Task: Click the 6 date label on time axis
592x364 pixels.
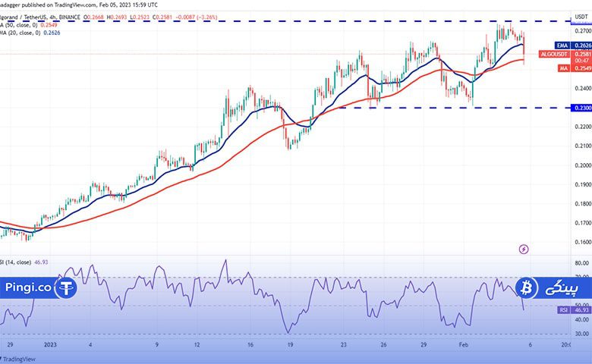Action: [530, 345]
